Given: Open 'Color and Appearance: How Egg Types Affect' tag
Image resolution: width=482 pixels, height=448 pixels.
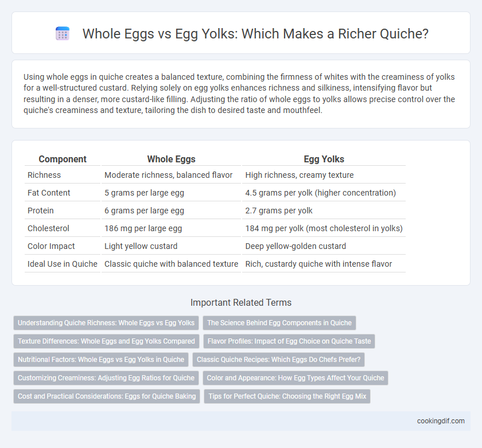Looking at the screenshot, I should pos(296,378).
